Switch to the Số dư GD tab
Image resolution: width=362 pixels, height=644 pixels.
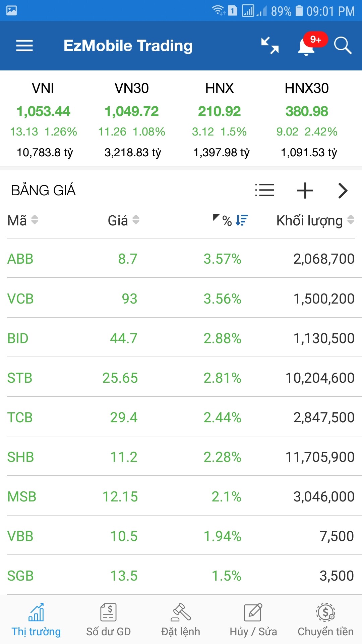tap(108, 620)
